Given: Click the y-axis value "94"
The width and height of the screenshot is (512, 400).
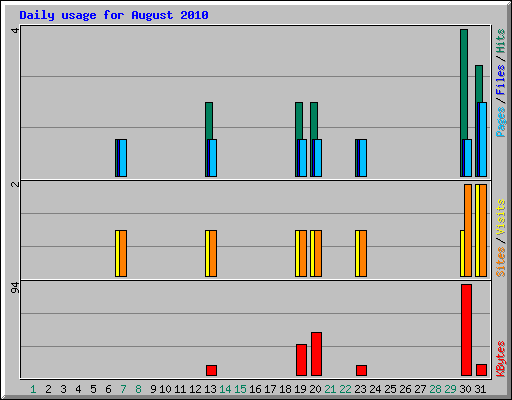Looking at the screenshot, I should tap(15, 288).
